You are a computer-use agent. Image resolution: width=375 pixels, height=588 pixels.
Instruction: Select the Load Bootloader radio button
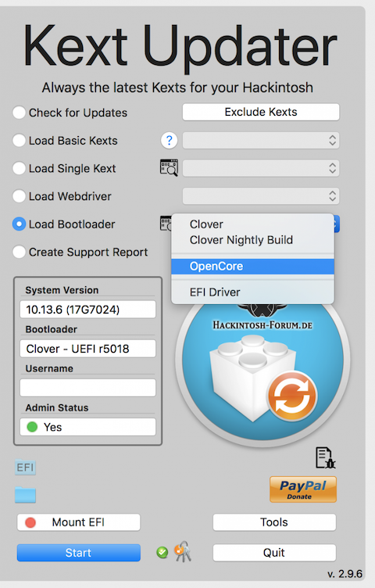(19, 224)
